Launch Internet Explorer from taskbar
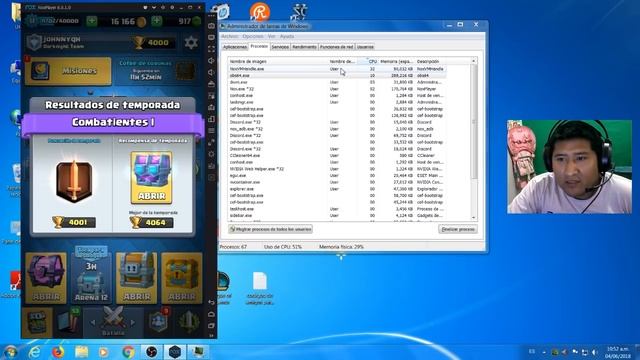 pyautogui.click(x=35, y=351)
